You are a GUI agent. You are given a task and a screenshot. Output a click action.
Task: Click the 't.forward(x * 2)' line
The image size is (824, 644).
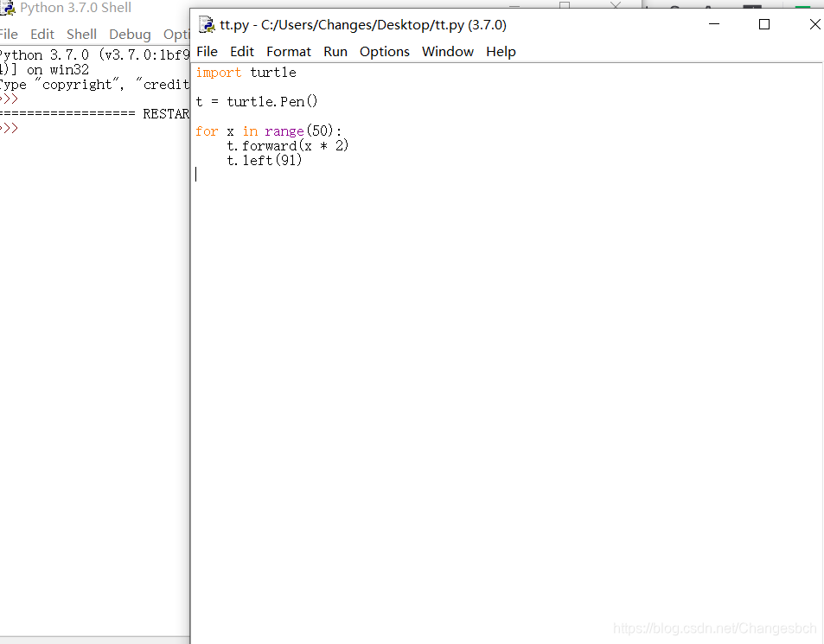point(287,145)
